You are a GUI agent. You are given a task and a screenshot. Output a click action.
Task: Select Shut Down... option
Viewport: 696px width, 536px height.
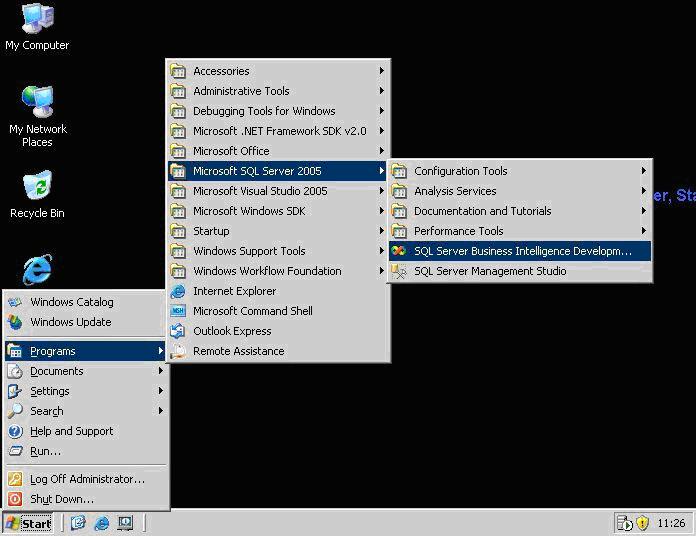(61, 499)
